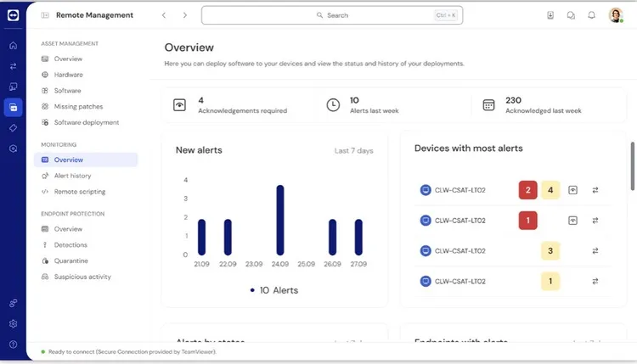Click the Last 7 days filter

tap(353, 151)
